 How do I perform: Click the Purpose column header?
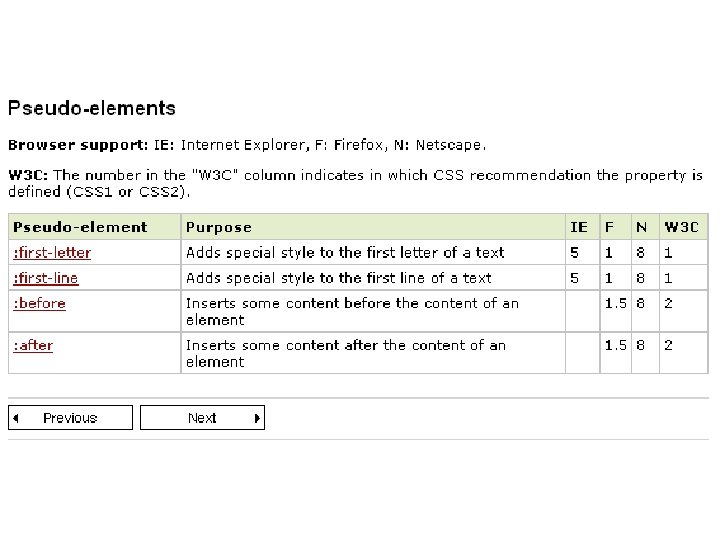tap(373, 227)
